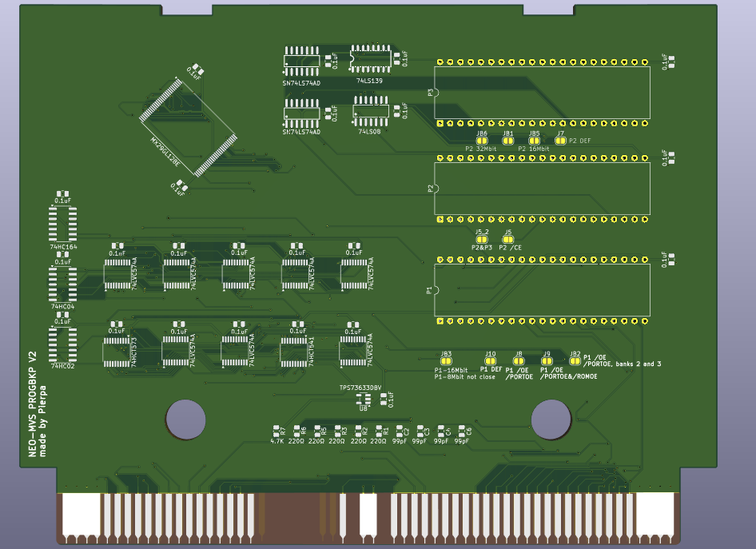Select the JB3 solder jumper pad
Screen dimensions: 756x549
coord(446,360)
